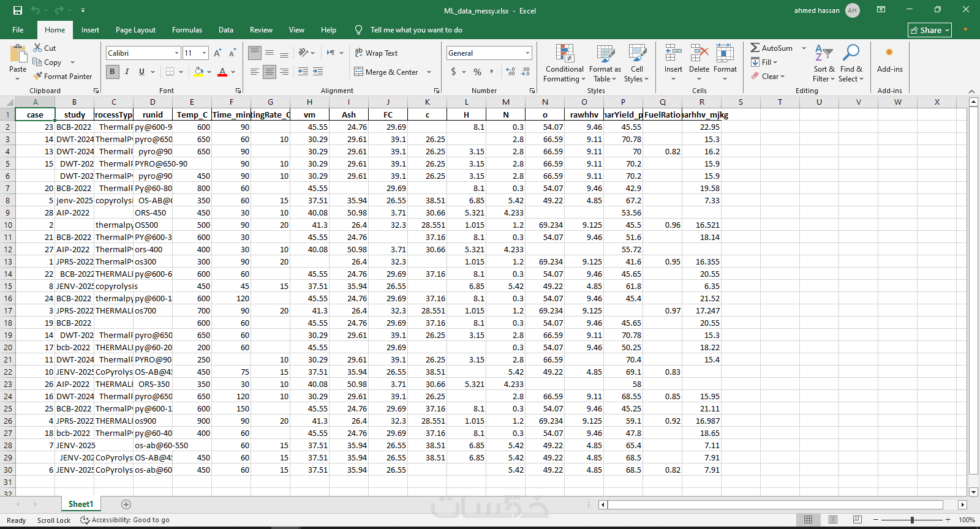The height and width of the screenshot is (529, 980).
Task: Open the font size dropdown
Action: pos(205,53)
